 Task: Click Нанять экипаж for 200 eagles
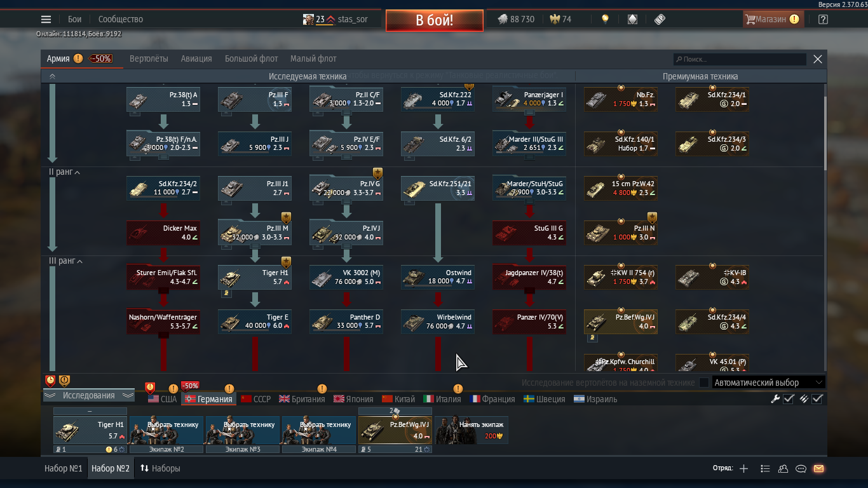pyautogui.click(x=471, y=430)
